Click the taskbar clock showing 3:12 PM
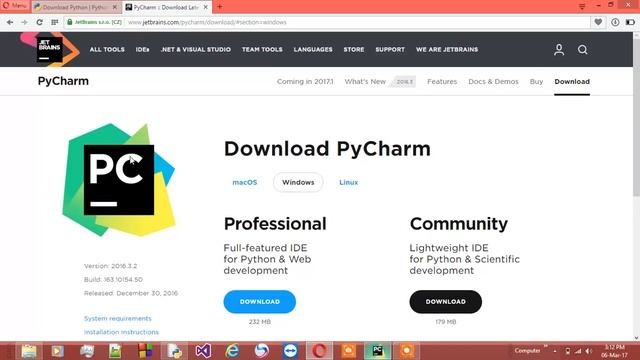This screenshot has height=360, width=640. pyautogui.click(x=615, y=351)
